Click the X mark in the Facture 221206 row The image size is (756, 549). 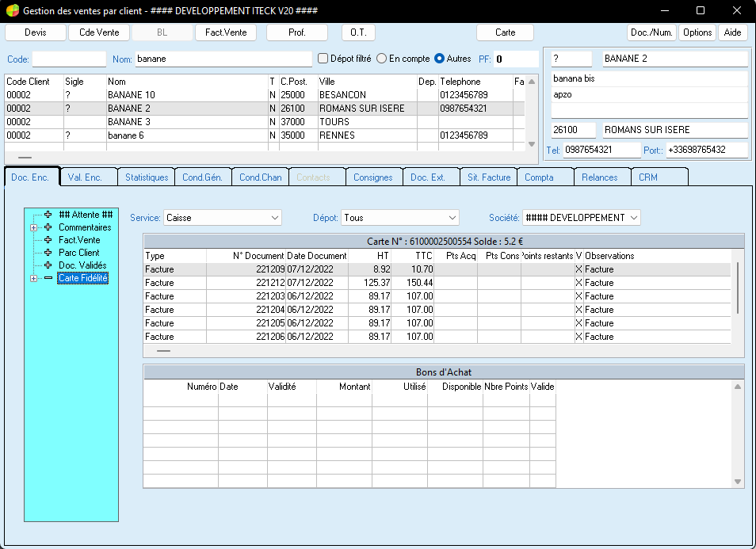tap(578, 337)
